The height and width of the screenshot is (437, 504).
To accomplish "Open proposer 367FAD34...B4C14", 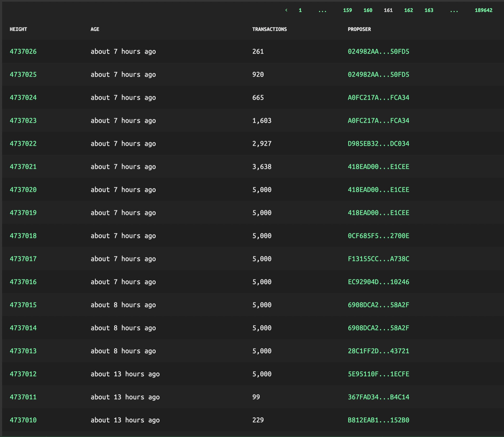I will coord(379,397).
